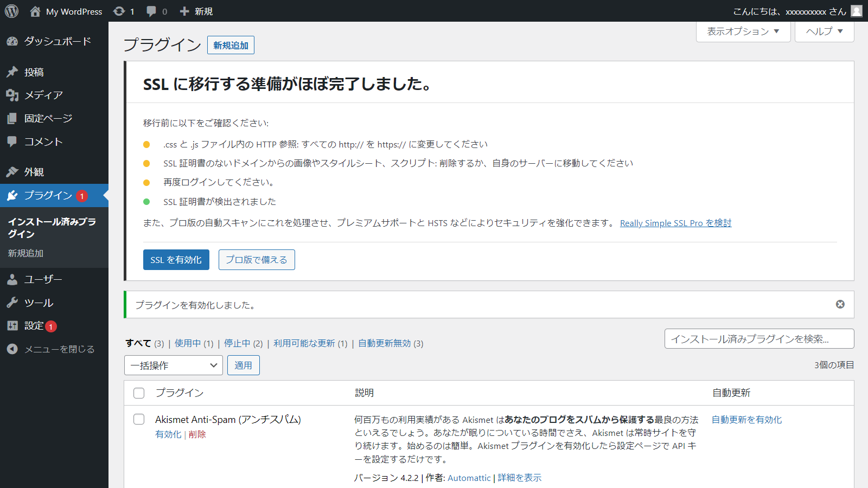Click the installed plugins search field

(759, 339)
